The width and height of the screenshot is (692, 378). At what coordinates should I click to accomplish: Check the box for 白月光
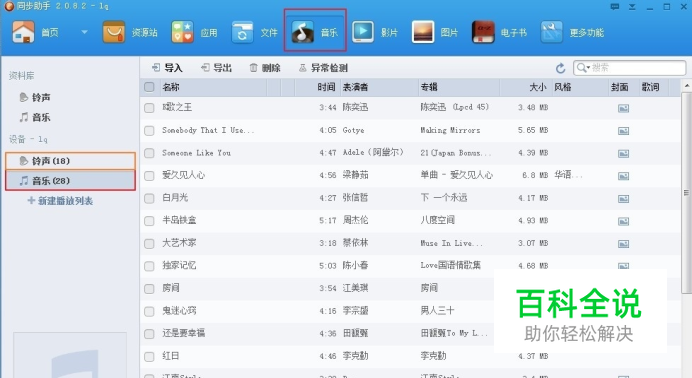point(149,198)
